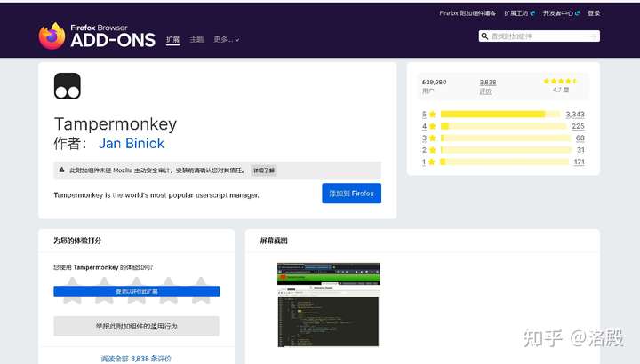Click external link icon beside 扩展工坊
The width and height of the screenshot is (640, 364).
[x=532, y=13]
